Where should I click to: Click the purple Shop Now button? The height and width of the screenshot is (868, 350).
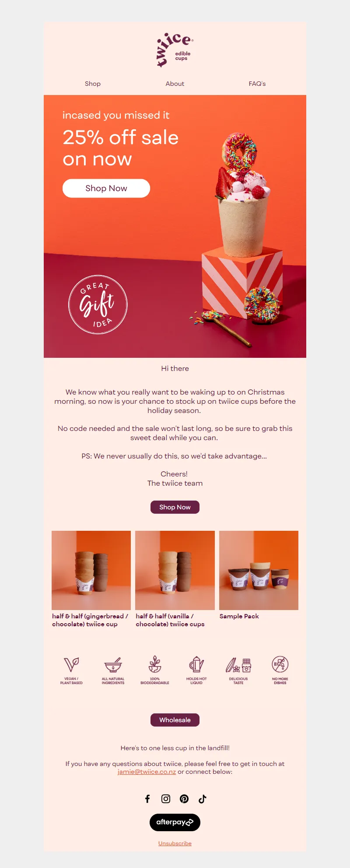point(175,507)
